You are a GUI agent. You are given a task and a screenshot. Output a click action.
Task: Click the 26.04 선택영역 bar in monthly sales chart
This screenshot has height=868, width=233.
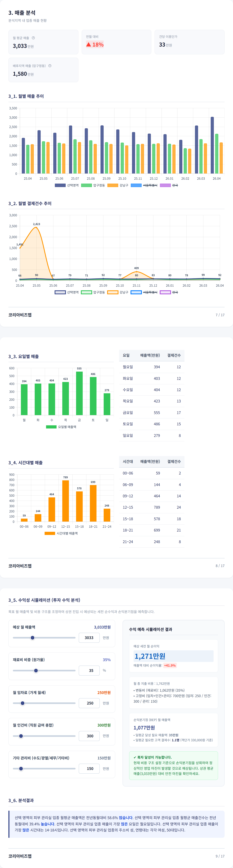coord(212,145)
